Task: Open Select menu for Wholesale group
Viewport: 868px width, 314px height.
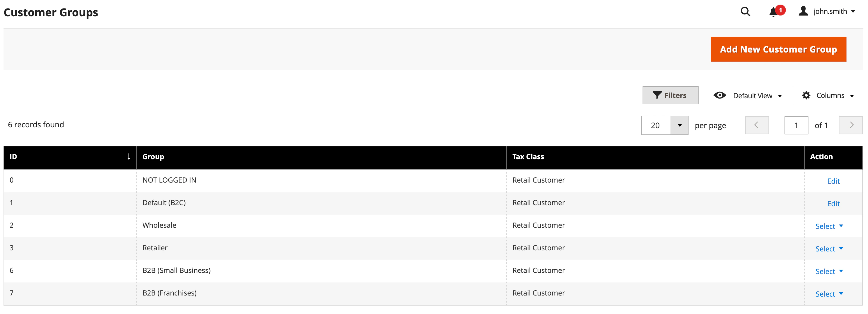Action: 829,226
